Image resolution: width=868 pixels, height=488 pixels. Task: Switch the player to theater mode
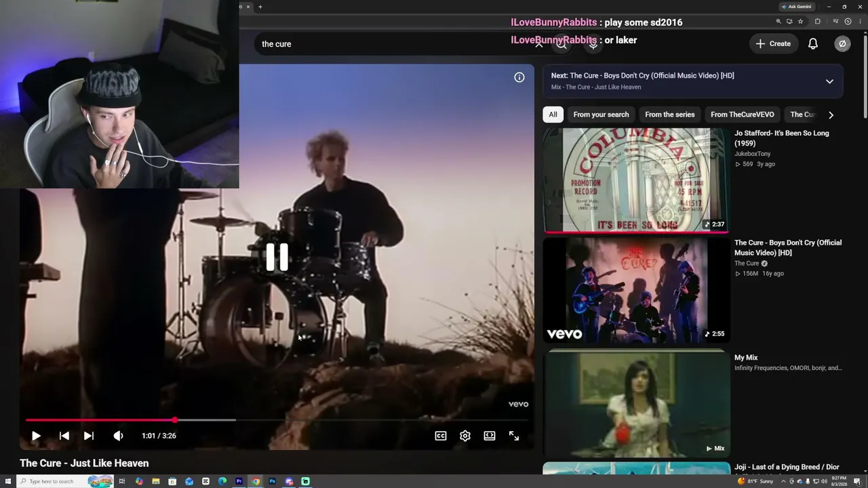(490, 436)
